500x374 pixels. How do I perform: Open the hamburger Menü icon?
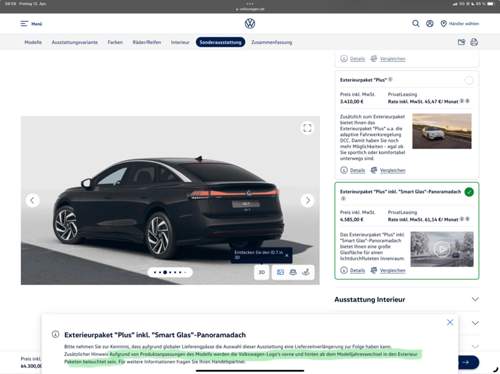click(x=24, y=24)
